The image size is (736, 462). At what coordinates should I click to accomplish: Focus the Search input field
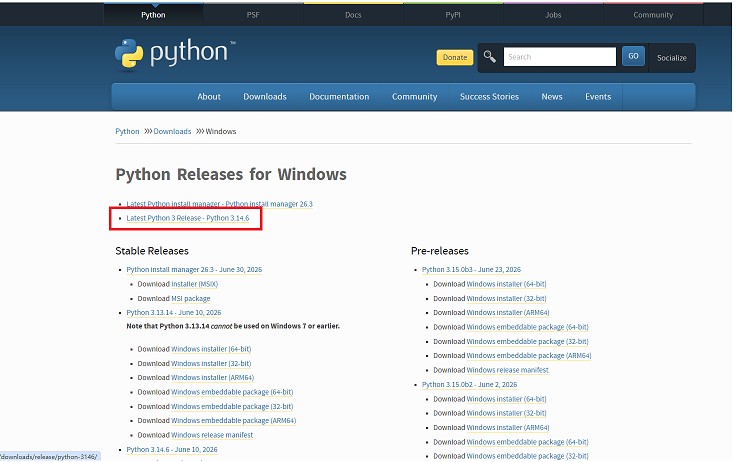click(x=560, y=57)
